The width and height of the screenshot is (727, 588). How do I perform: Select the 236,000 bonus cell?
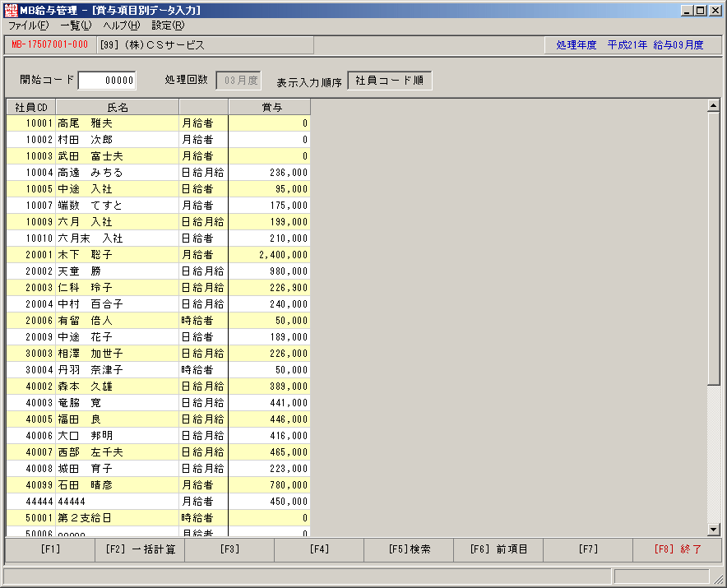[x=270, y=173]
